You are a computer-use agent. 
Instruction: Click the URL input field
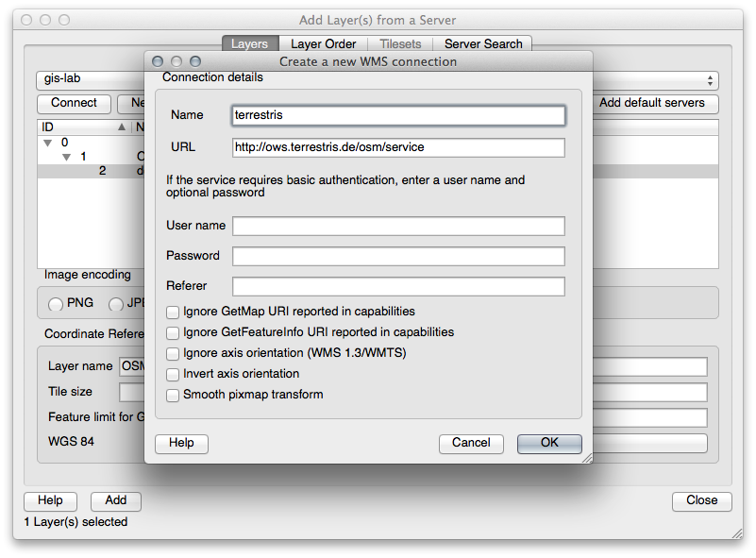coord(398,147)
